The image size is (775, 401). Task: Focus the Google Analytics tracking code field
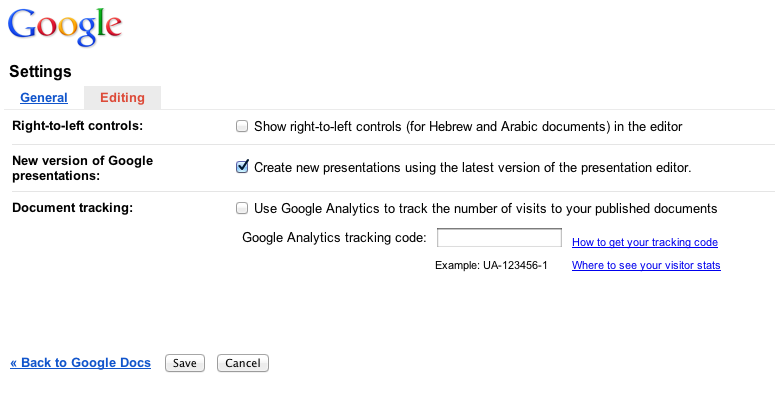[499, 238]
